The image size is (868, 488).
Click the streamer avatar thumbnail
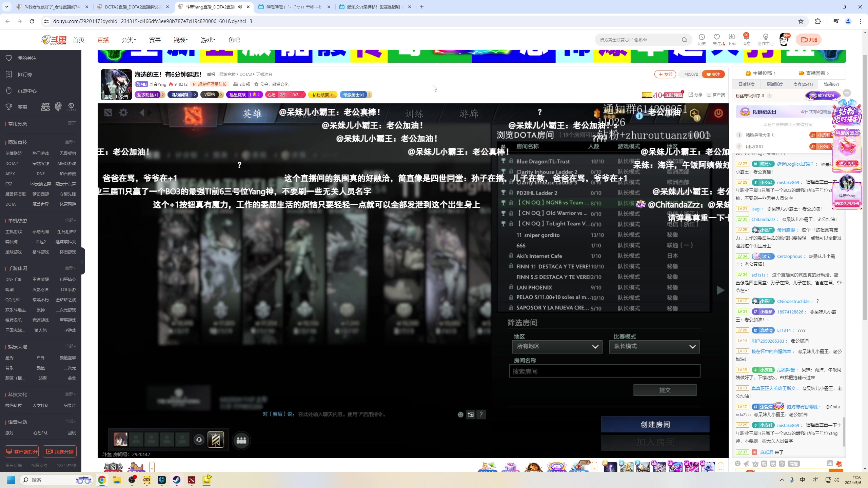[116, 84]
